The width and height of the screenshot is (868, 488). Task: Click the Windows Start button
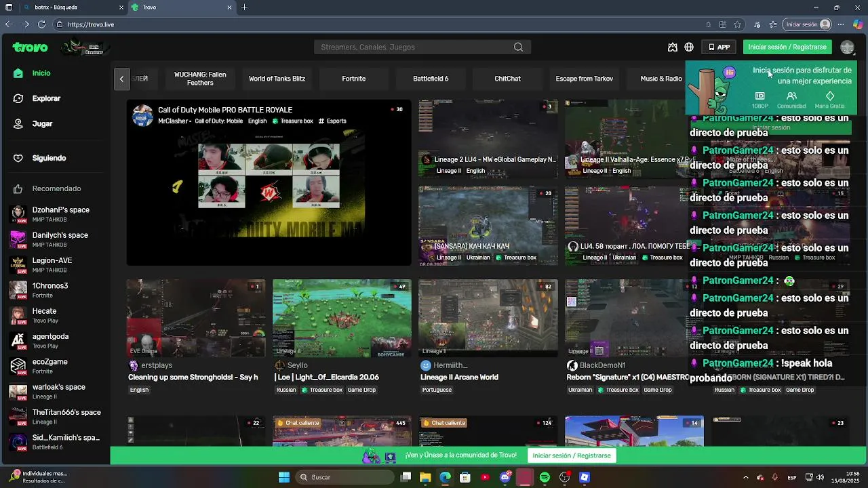[x=284, y=477]
